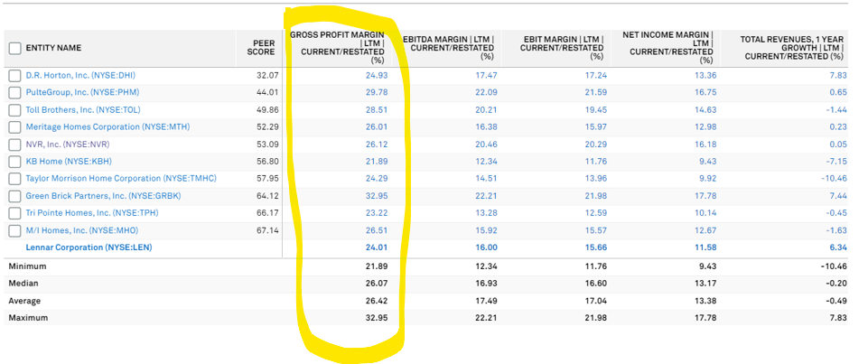Select the Minimum summary row label
Screen dimensions: 868x364
click(x=27, y=266)
